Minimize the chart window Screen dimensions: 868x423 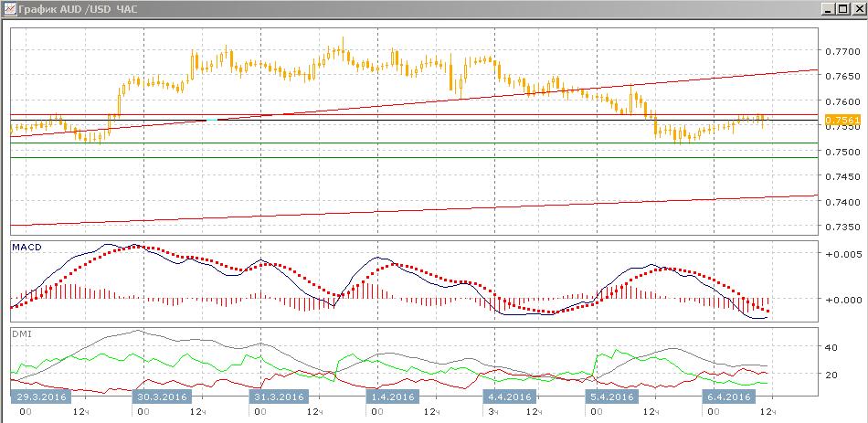(x=828, y=9)
